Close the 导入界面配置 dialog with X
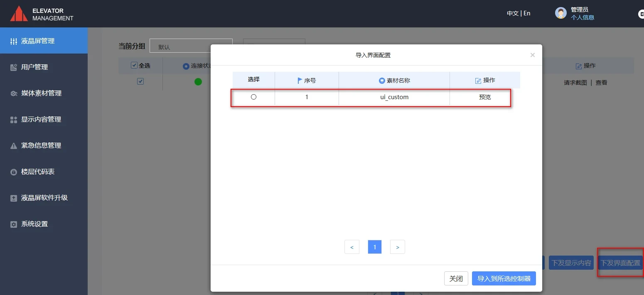This screenshot has height=295, width=644. point(533,55)
